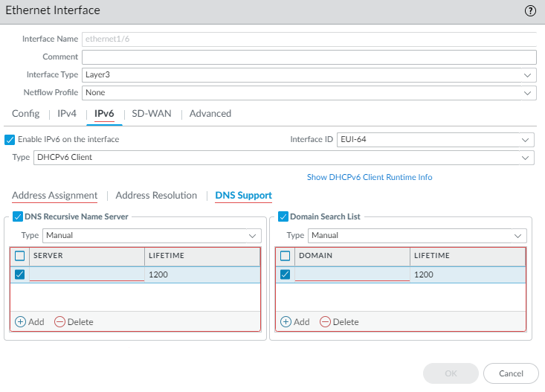Click the Comment input field
545x392 pixels.
point(309,57)
